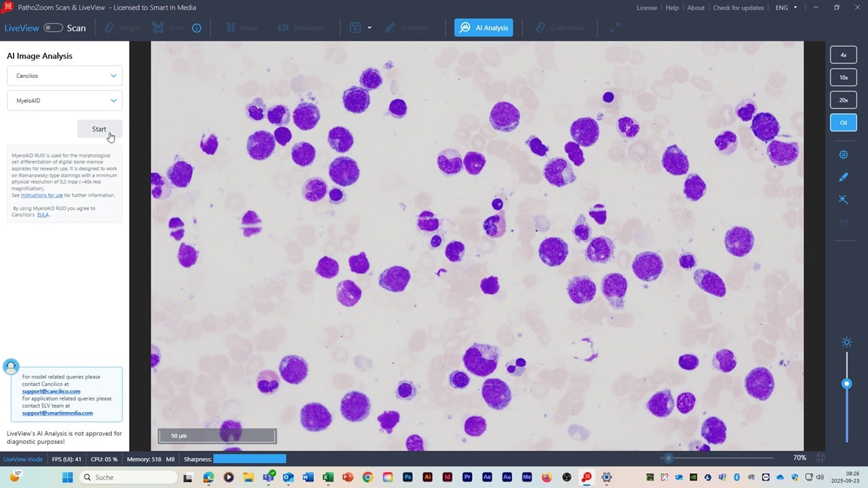Click the save image disk icon
The width and height of the screenshot is (868, 488).
[355, 28]
